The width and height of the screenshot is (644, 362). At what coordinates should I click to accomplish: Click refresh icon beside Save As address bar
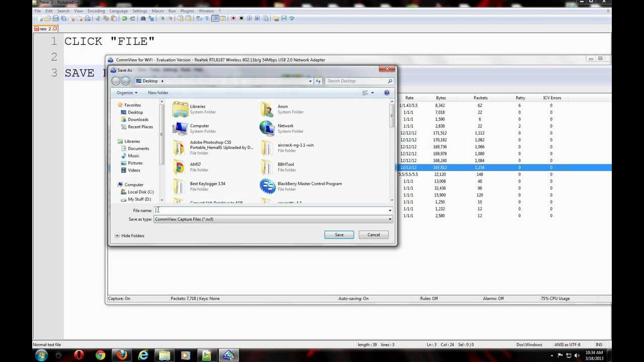tap(318, 81)
